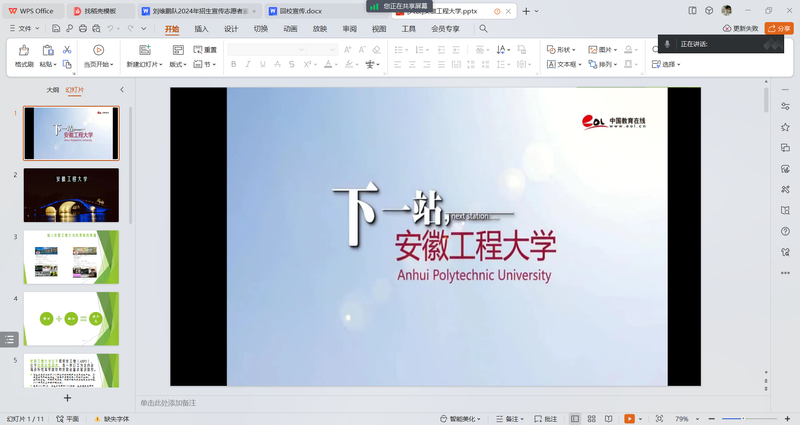Switch to slide sorter view icon
The width and height of the screenshot is (800, 425).
(590, 418)
